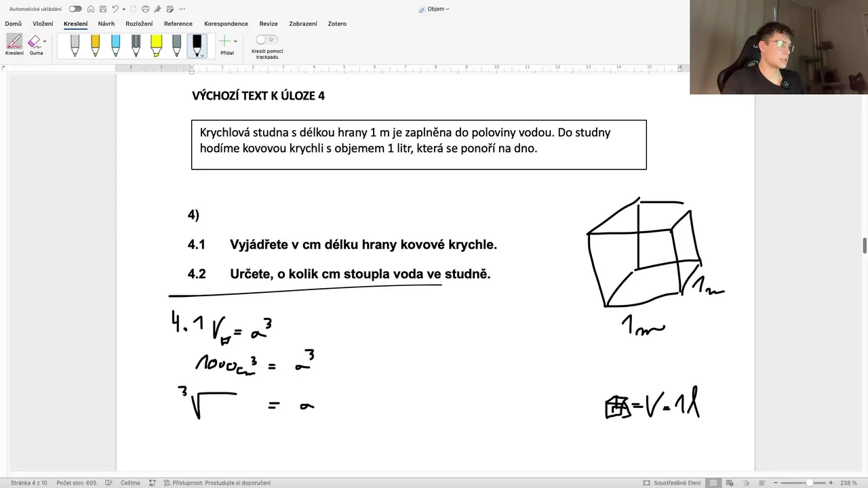Image resolution: width=868 pixels, height=488 pixels.
Task: Toggle Kreslit pomocí trackpadu switch
Action: pos(267,40)
